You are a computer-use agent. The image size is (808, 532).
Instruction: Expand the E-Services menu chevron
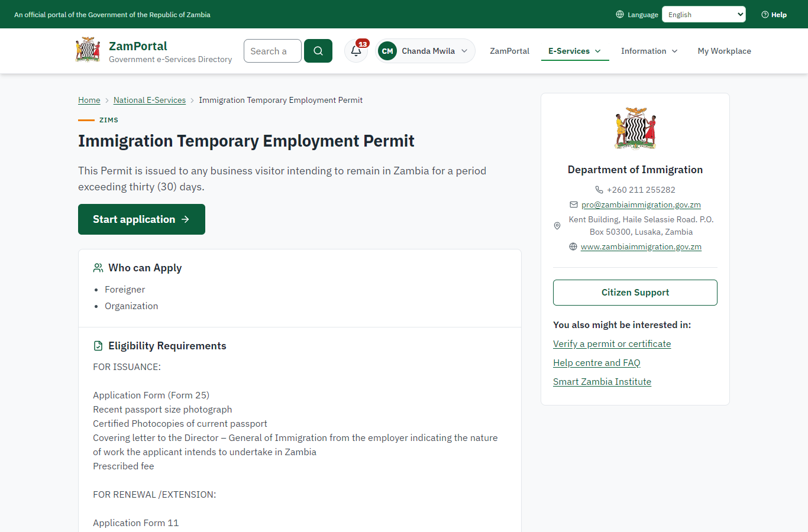[598, 51]
